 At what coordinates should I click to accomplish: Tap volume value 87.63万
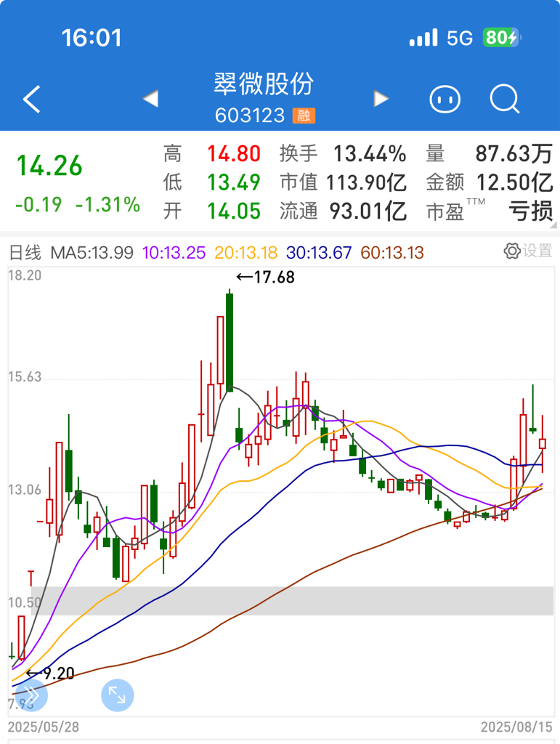pyautogui.click(x=514, y=154)
